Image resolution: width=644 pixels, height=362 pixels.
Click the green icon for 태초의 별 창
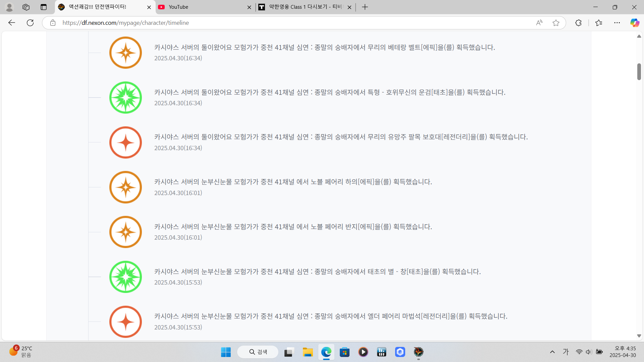point(125,277)
